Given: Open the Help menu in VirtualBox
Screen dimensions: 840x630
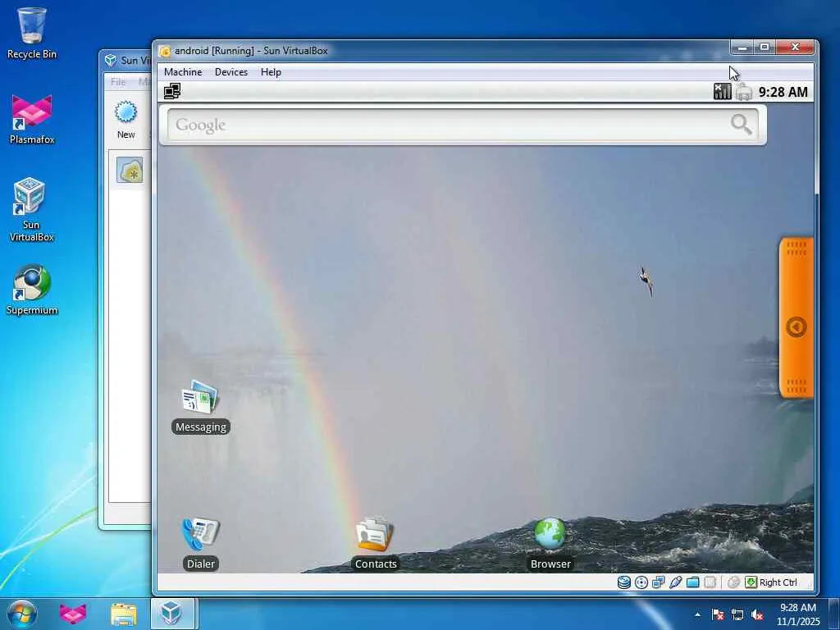Looking at the screenshot, I should click(x=271, y=72).
